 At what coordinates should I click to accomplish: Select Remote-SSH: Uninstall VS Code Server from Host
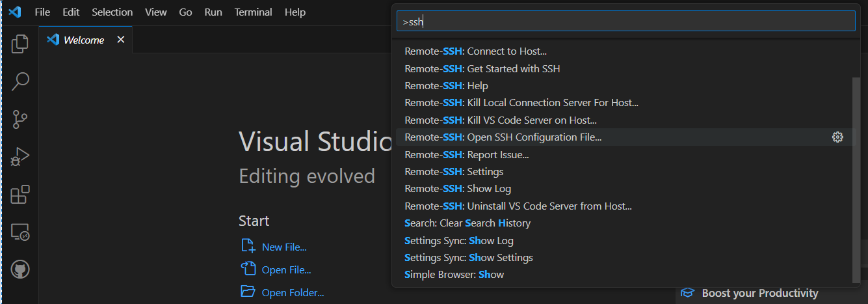coord(624,206)
